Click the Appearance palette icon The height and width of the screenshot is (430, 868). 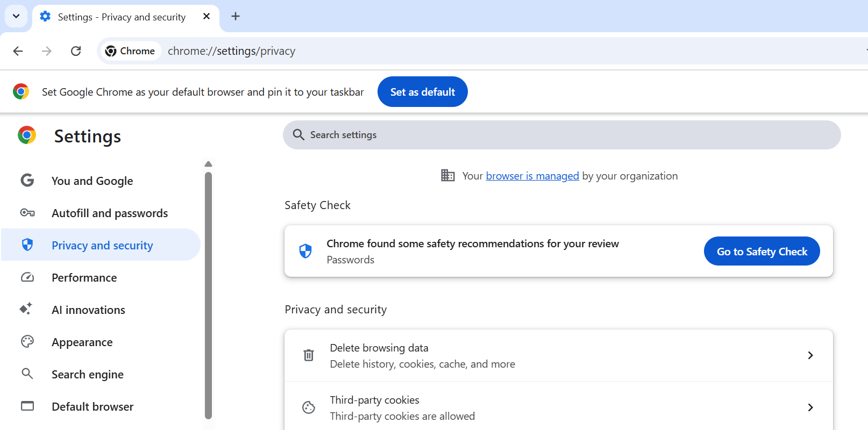point(27,341)
